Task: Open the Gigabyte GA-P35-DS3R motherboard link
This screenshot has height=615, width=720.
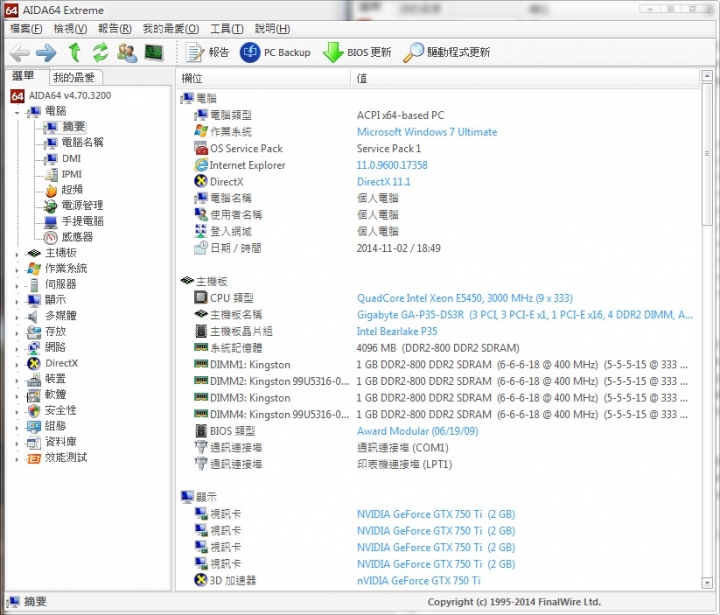Action: coord(525,315)
